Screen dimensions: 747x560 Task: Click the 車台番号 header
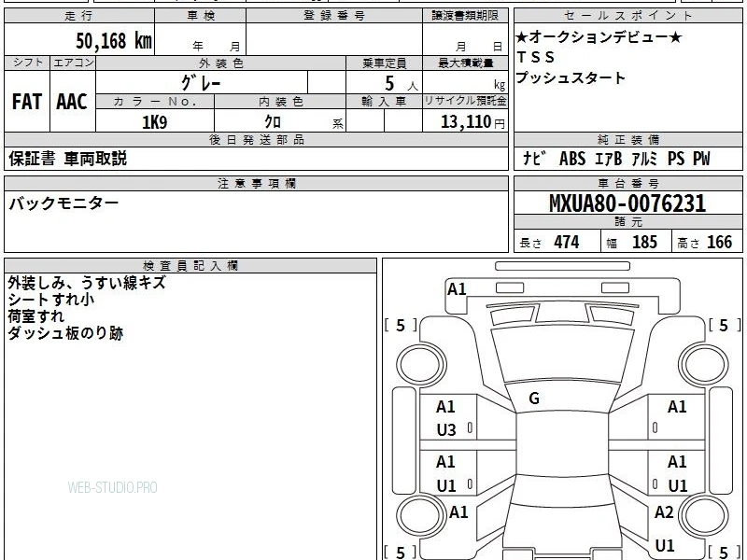[x=627, y=183]
